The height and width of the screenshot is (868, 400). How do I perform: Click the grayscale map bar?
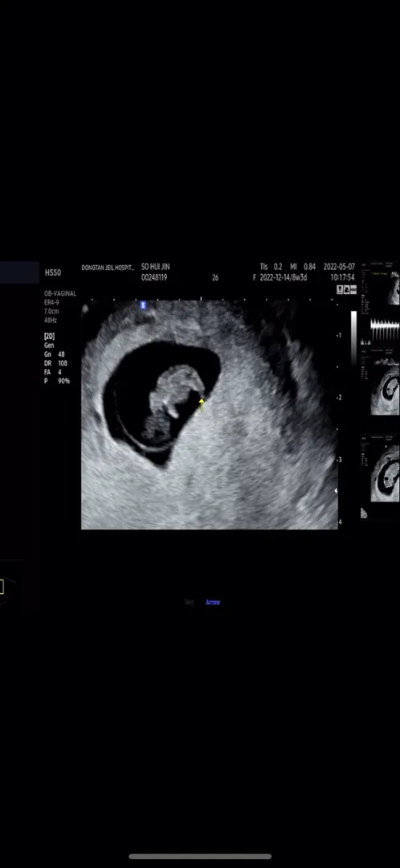(x=353, y=337)
